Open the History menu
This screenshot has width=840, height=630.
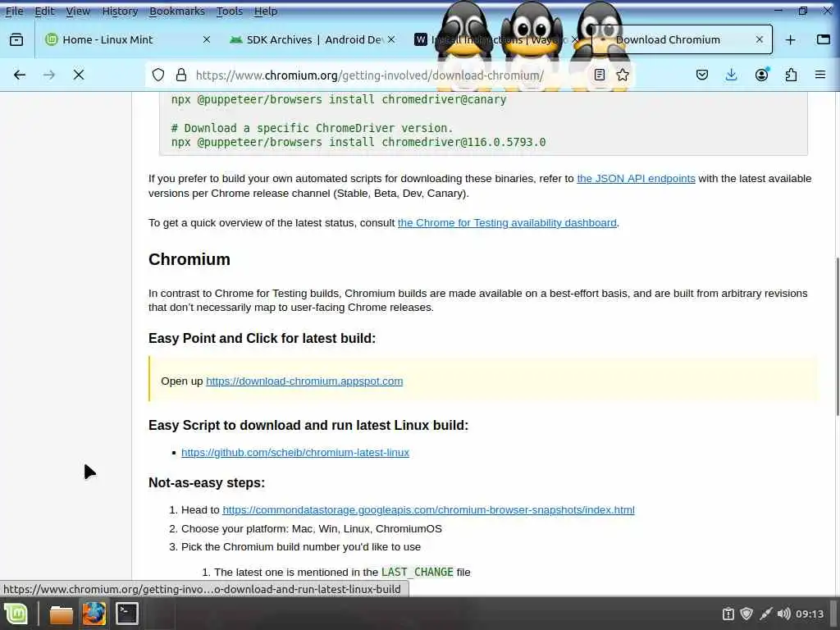pyautogui.click(x=120, y=11)
